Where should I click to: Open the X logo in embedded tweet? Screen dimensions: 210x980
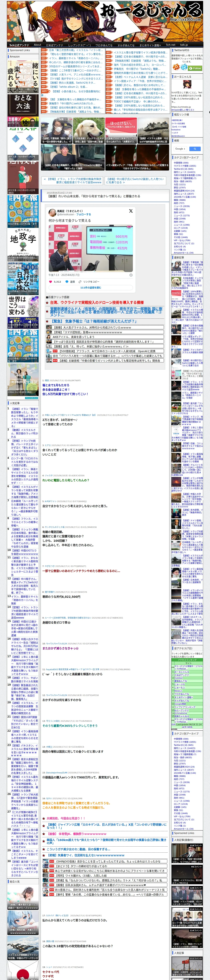coord(131,211)
